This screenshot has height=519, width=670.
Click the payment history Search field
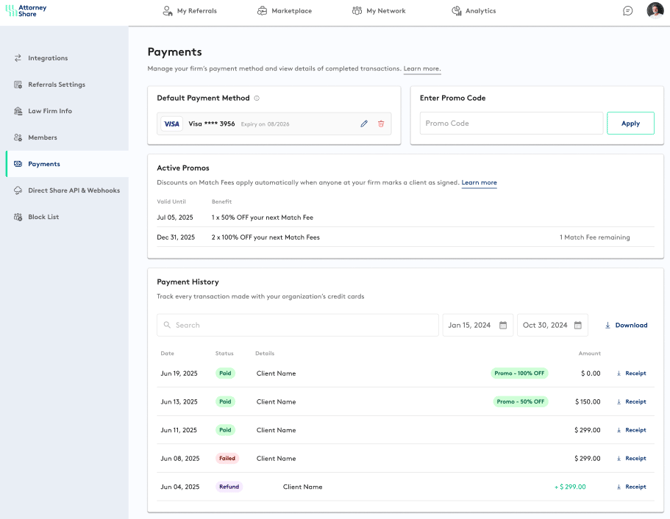tap(298, 325)
